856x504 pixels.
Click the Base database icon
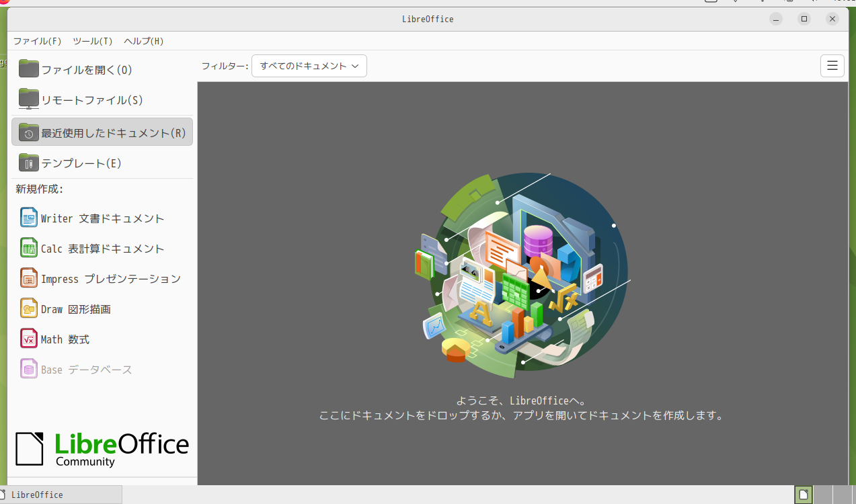click(29, 370)
